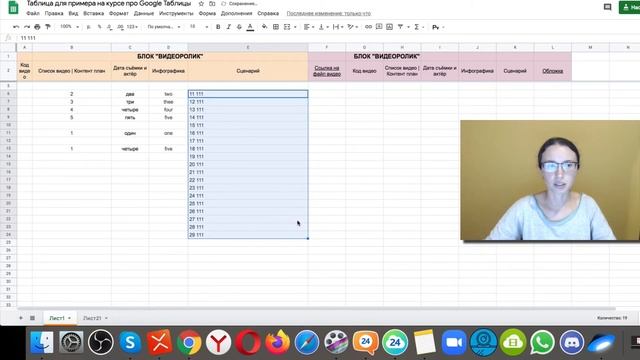The image size is (640, 360).
Task: Open Zoom from the dock
Action: 454,342
